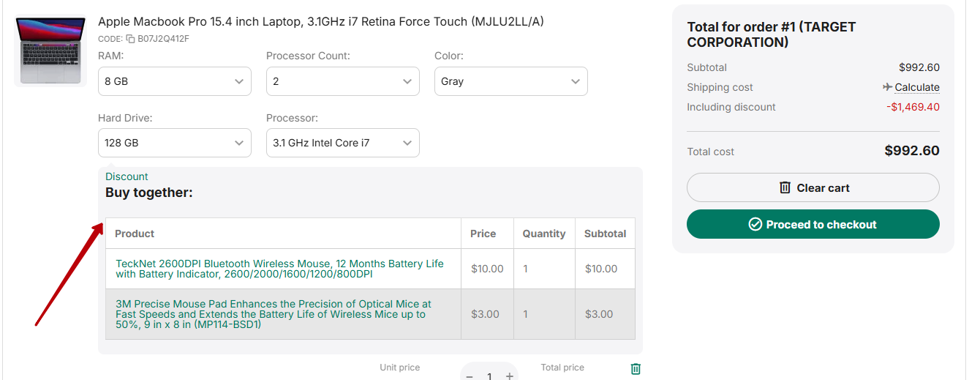The height and width of the screenshot is (380, 980).
Task: Decrease quantity with the minus button
Action: [470, 376]
